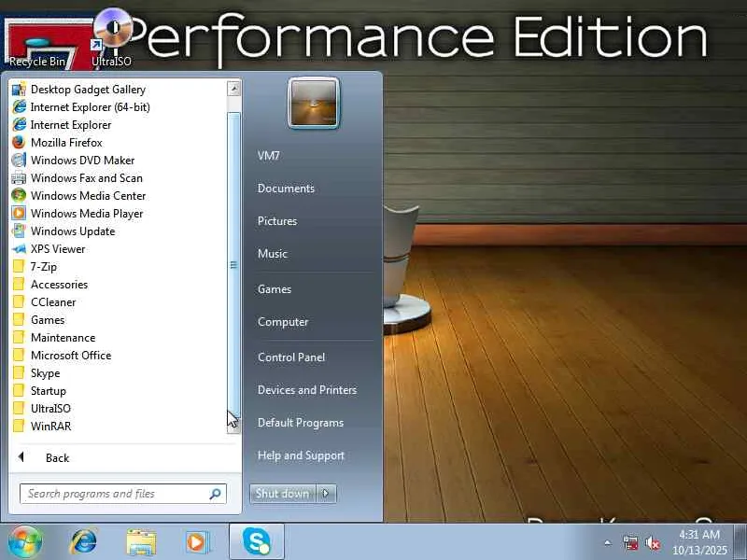Select the Recycle Bin desktop icon
Screen dimensions: 747x560
click(x=36, y=44)
